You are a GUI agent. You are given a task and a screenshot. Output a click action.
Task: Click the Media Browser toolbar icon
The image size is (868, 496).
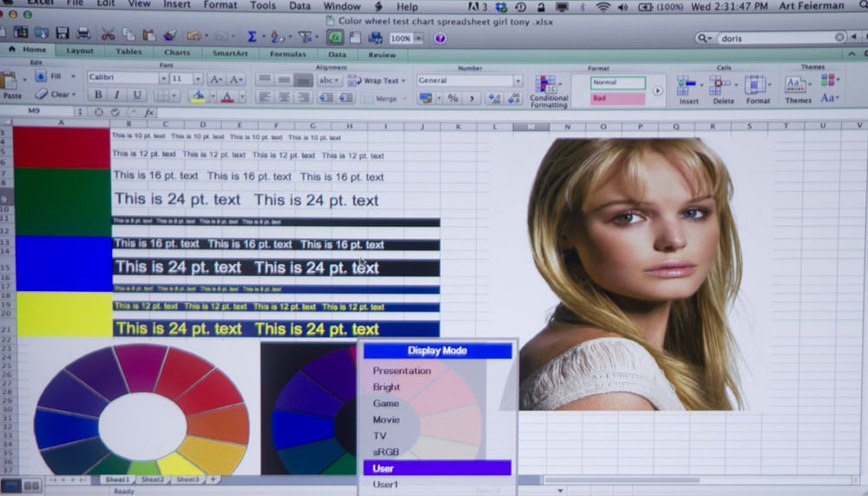tap(376, 37)
